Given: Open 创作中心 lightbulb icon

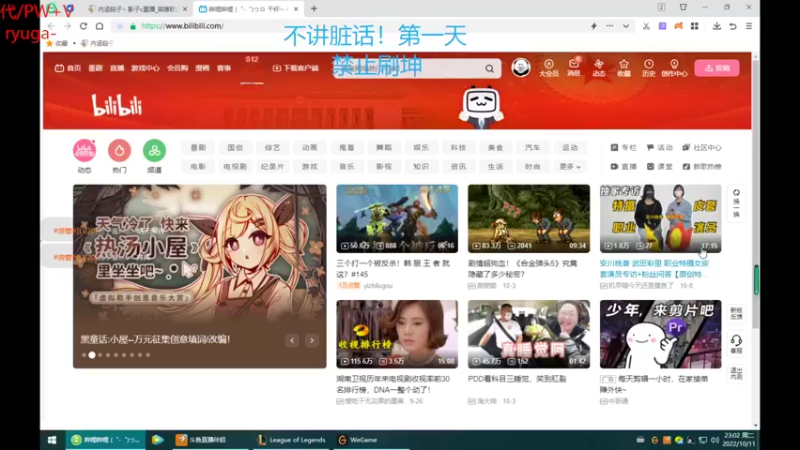Looking at the screenshot, I should tap(674, 68).
